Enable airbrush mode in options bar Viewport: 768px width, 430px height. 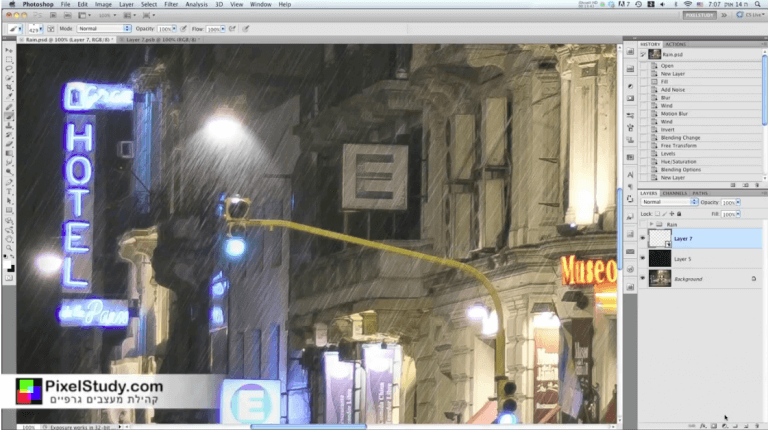click(x=232, y=29)
